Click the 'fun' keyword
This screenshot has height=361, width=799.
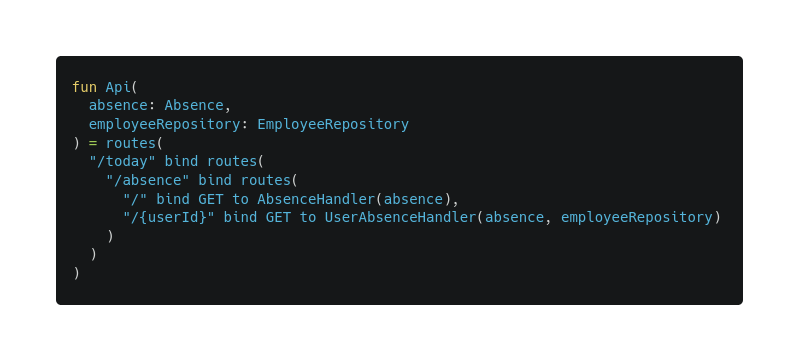85,87
